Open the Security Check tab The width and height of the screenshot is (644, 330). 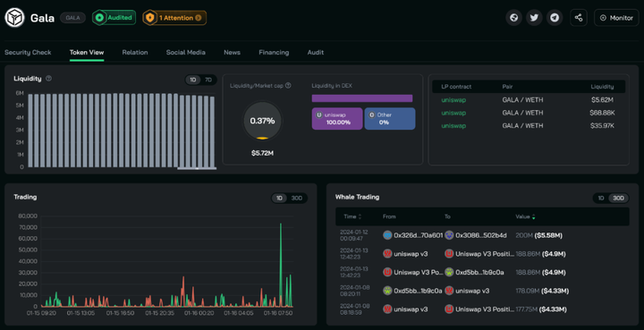(28, 52)
